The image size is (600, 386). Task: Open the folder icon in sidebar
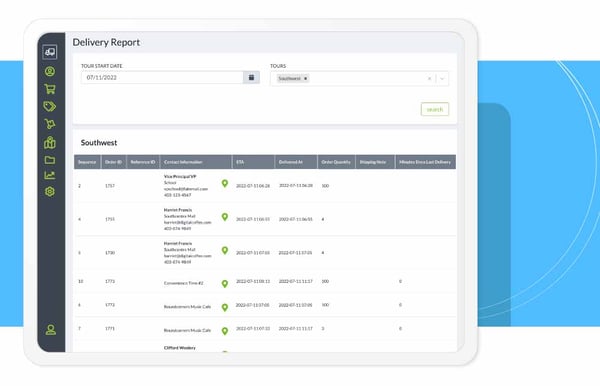(50, 160)
